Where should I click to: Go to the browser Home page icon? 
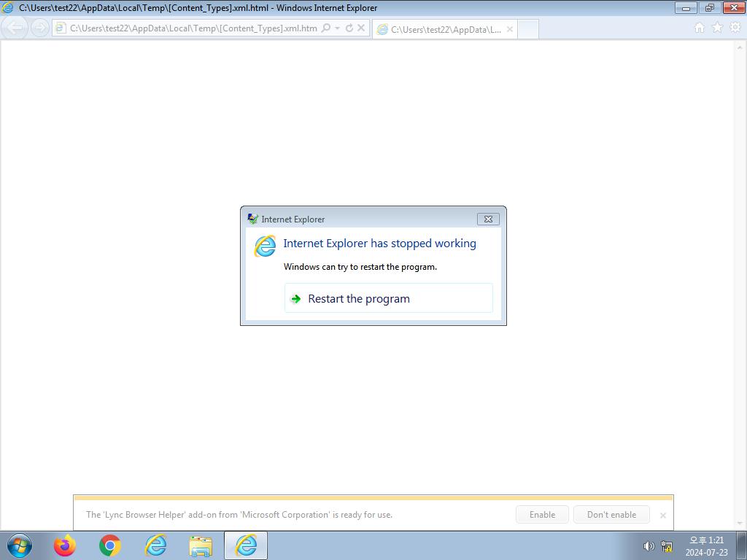click(x=699, y=28)
